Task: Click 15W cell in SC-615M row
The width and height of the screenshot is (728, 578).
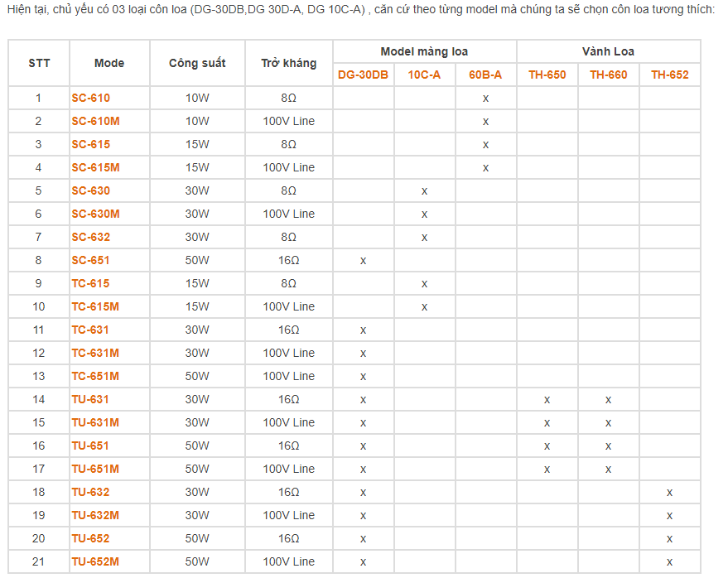Action: (x=197, y=167)
